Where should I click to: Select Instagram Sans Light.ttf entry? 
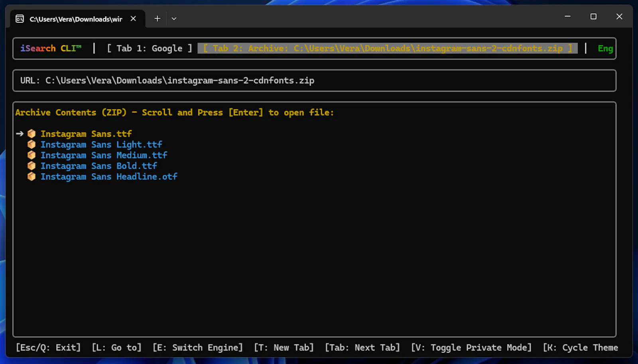101,145
